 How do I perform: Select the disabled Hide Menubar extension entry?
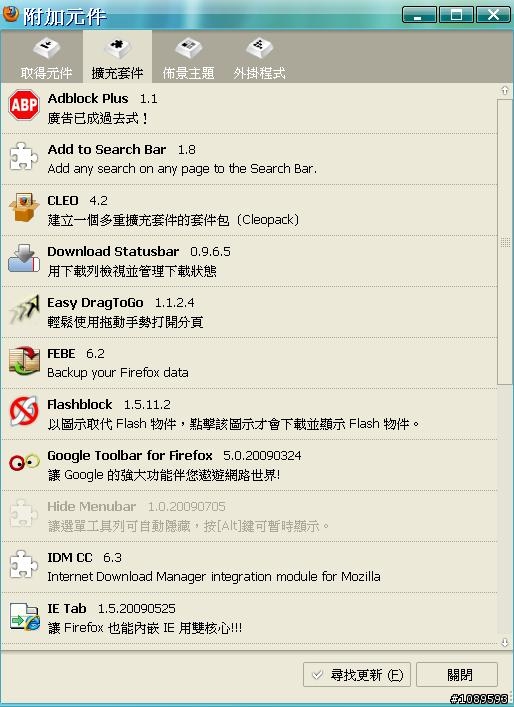point(249,516)
